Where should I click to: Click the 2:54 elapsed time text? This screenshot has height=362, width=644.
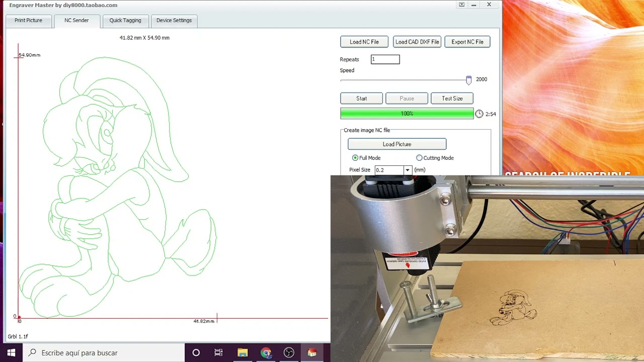point(491,114)
